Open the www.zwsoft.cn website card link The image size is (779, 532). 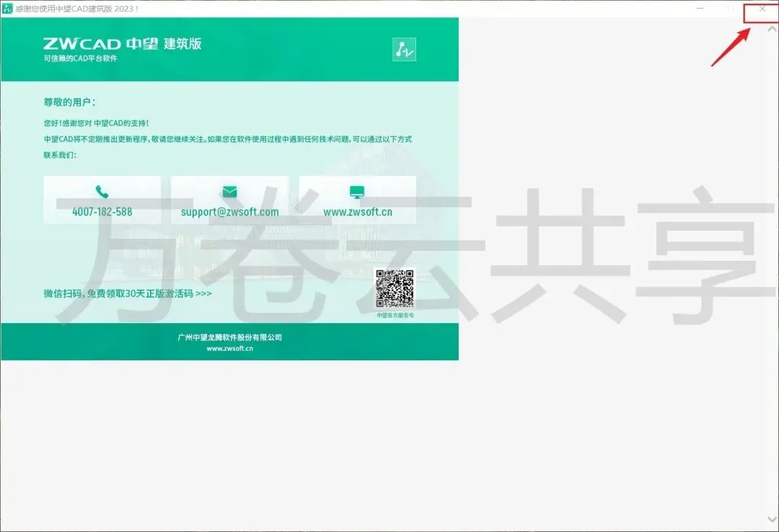click(x=358, y=212)
